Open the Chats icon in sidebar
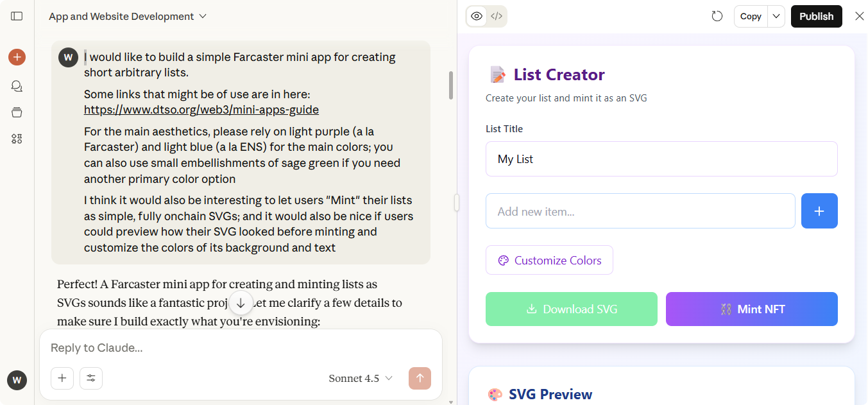The image size is (868, 405). point(17,86)
